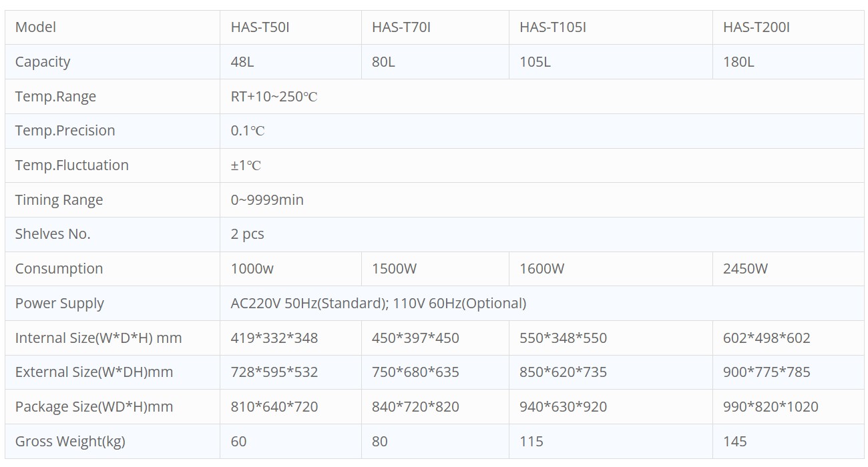Click the Temp.Range row label

click(55, 97)
